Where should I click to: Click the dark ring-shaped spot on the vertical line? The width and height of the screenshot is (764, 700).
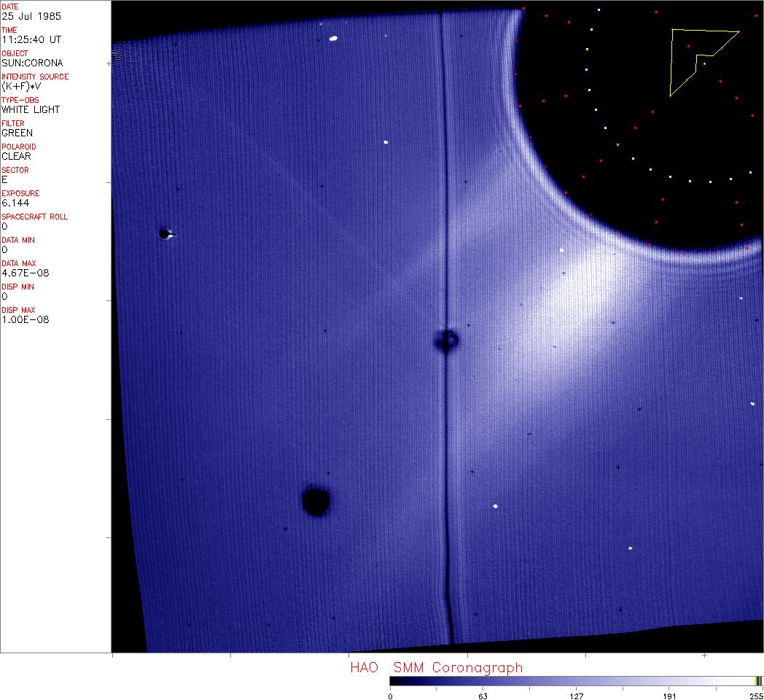pyautogui.click(x=446, y=340)
